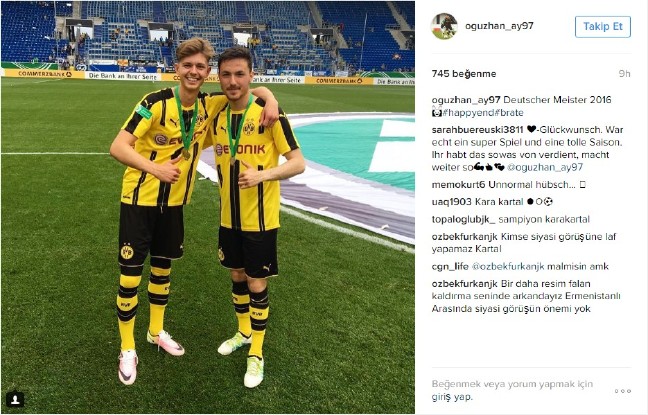
Task: Click the main photo of two players
Action: click(x=208, y=207)
